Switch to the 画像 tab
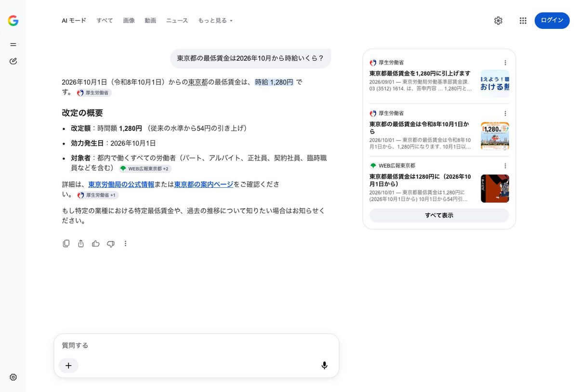Viewport: 578px width, 392px height. point(129,21)
